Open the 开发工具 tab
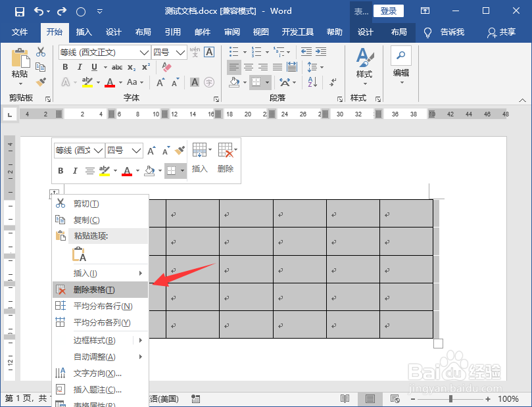 pyautogui.click(x=297, y=32)
